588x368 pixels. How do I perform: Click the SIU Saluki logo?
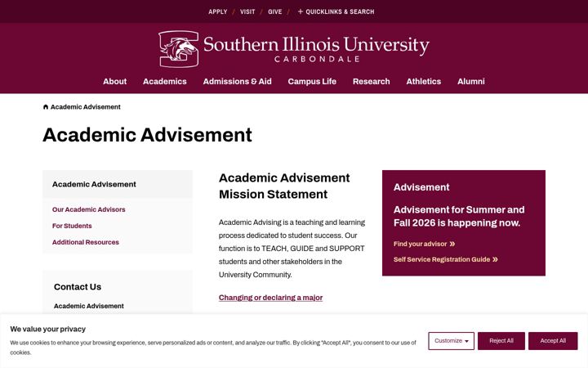pos(179,49)
